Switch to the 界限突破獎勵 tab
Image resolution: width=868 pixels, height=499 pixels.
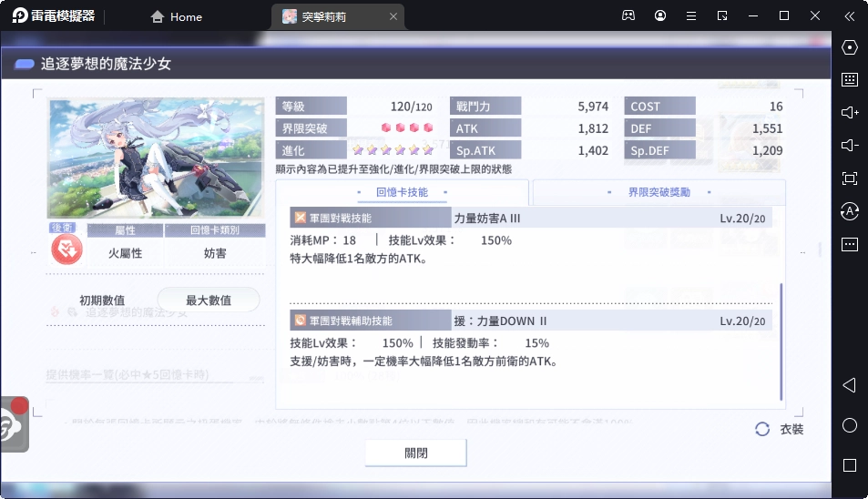click(659, 192)
